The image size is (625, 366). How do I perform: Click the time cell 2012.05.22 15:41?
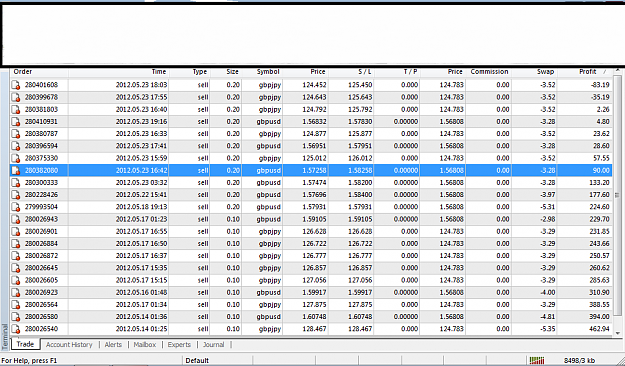point(142,195)
